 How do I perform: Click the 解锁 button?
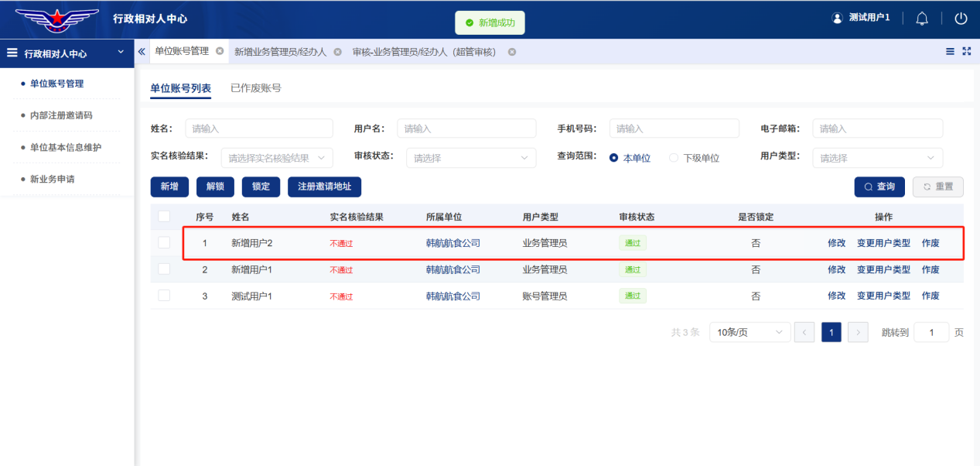[x=215, y=187]
